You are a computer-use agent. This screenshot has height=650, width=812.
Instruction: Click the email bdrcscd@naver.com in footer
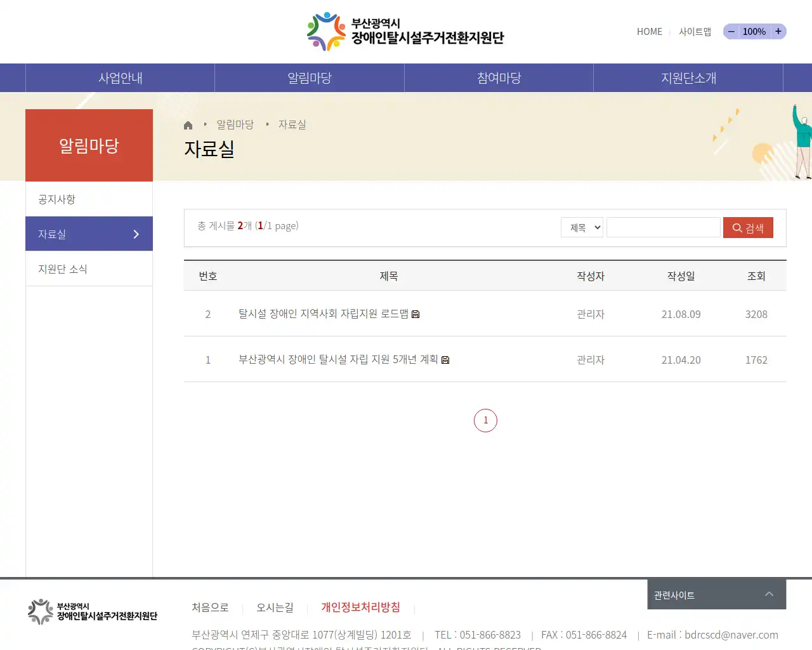click(731, 635)
